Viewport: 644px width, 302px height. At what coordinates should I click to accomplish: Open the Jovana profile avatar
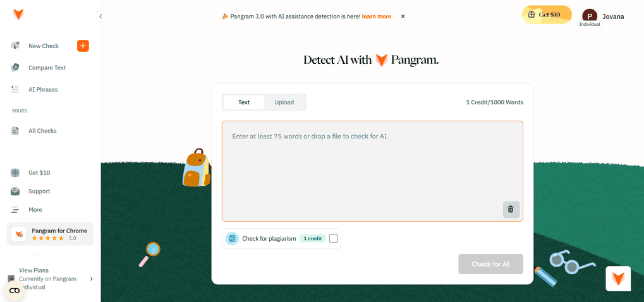point(590,16)
